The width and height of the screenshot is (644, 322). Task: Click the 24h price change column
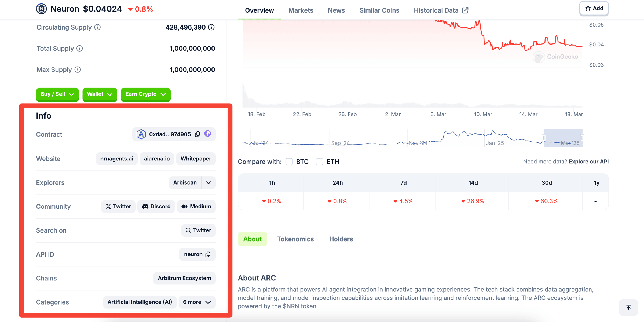[x=336, y=192]
